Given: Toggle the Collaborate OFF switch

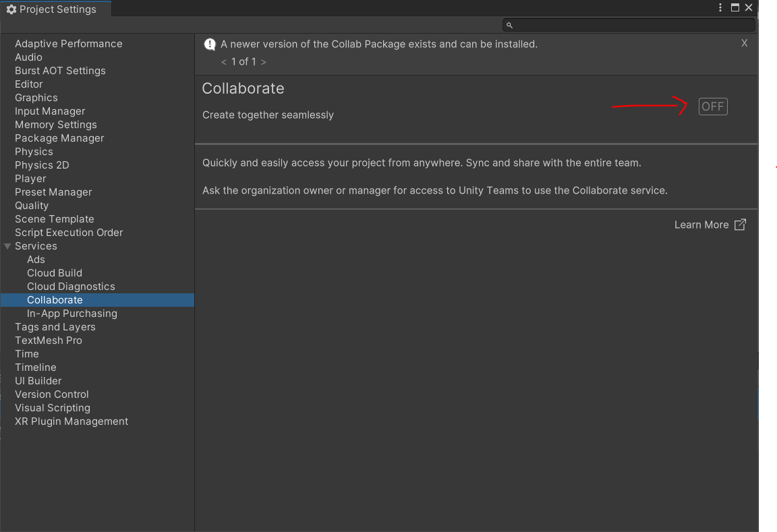Looking at the screenshot, I should [712, 107].
